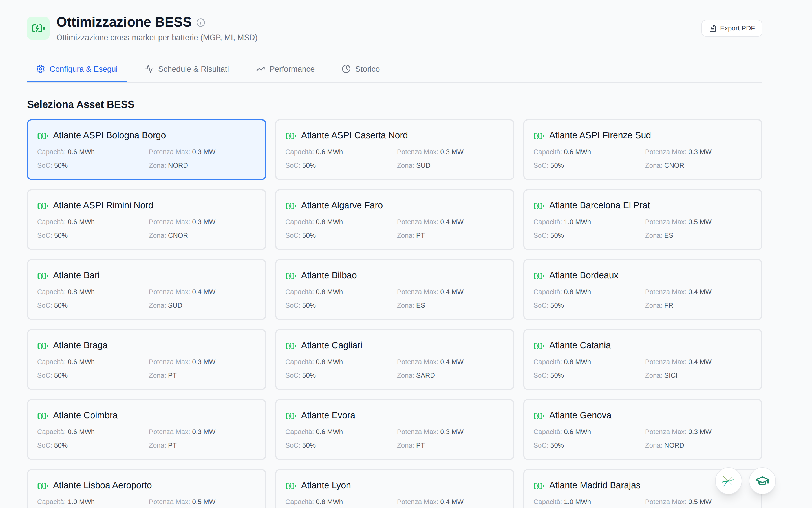Click the trending-up icon on Performance
The image size is (812, 508).
point(261,69)
